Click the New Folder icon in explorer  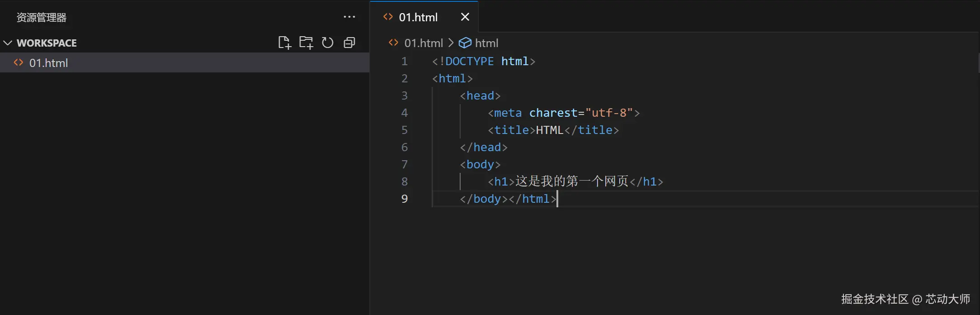pos(306,43)
